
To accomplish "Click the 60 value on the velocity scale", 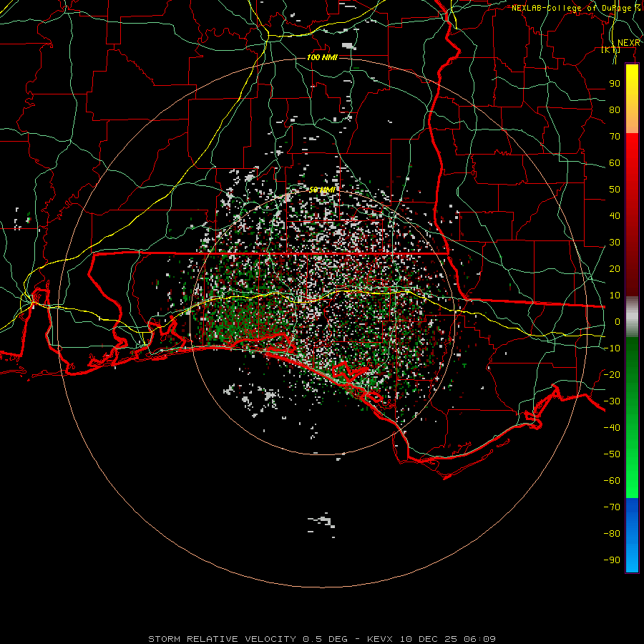I will tap(615, 163).
